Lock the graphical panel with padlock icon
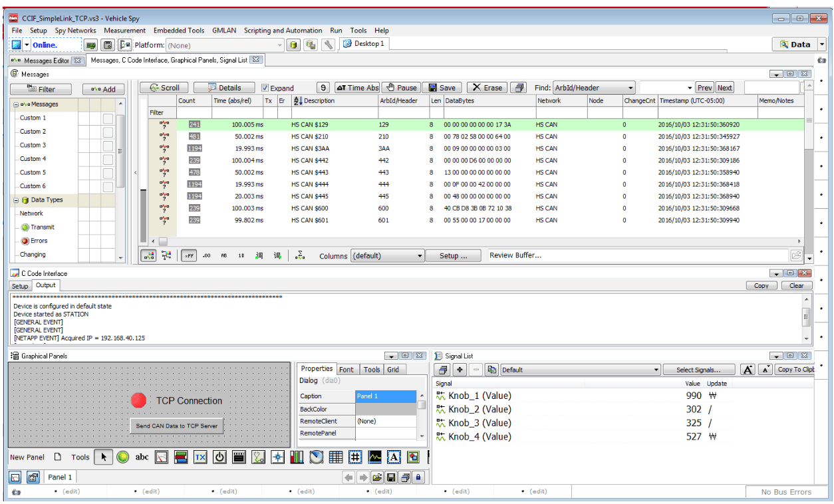This screenshot has height=504, width=834. click(x=418, y=477)
